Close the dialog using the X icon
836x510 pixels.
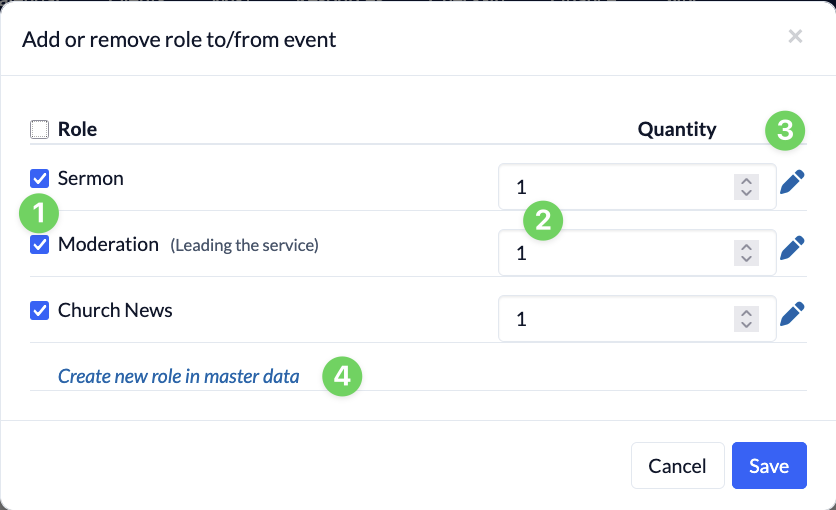[x=795, y=36]
